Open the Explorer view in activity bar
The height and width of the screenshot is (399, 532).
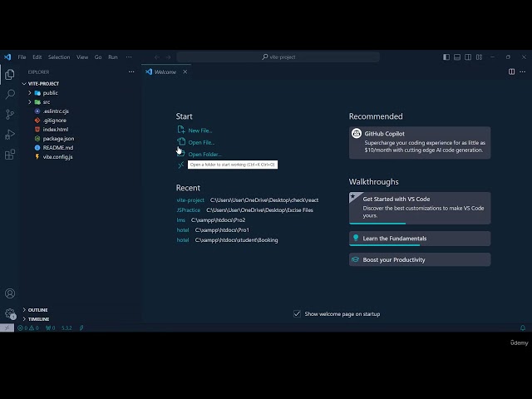point(10,74)
